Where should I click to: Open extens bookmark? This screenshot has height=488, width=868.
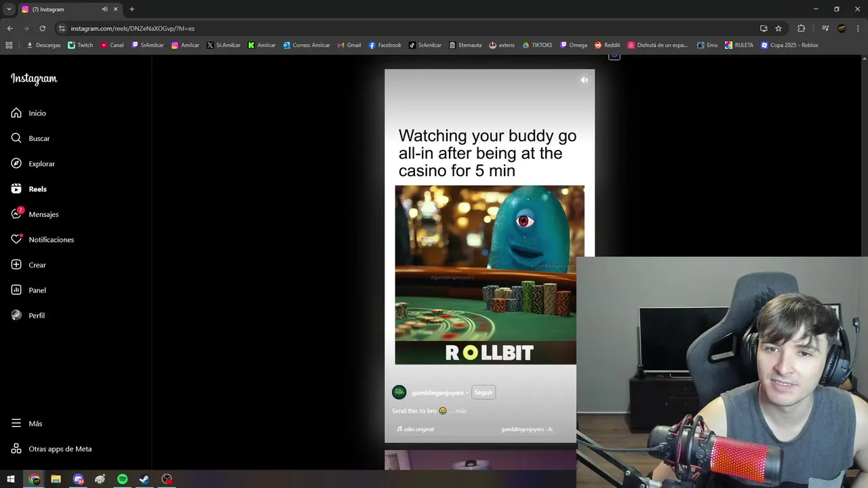[x=502, y=45]
